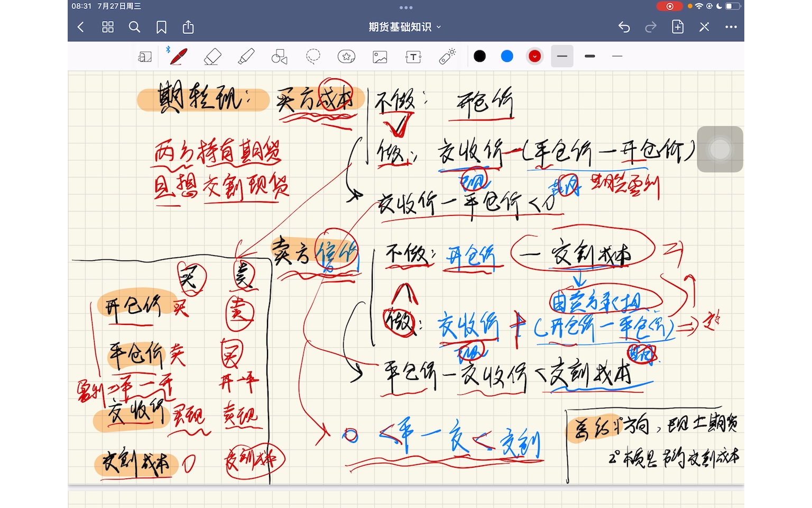Viewport: 812px width, 508px height.
Task: Open the more options ellipsis menu
Action: pos(731,27)
